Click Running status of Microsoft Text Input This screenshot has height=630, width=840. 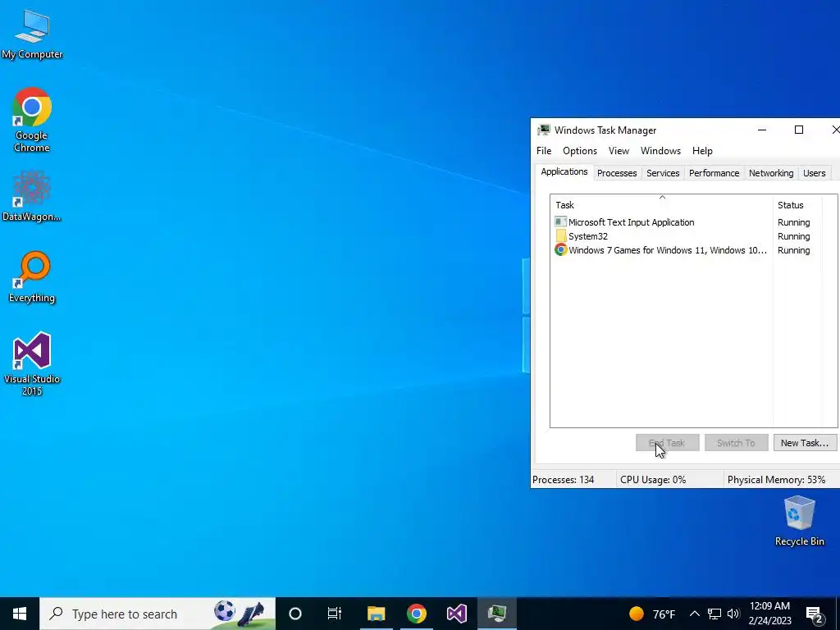coord(793,222)
